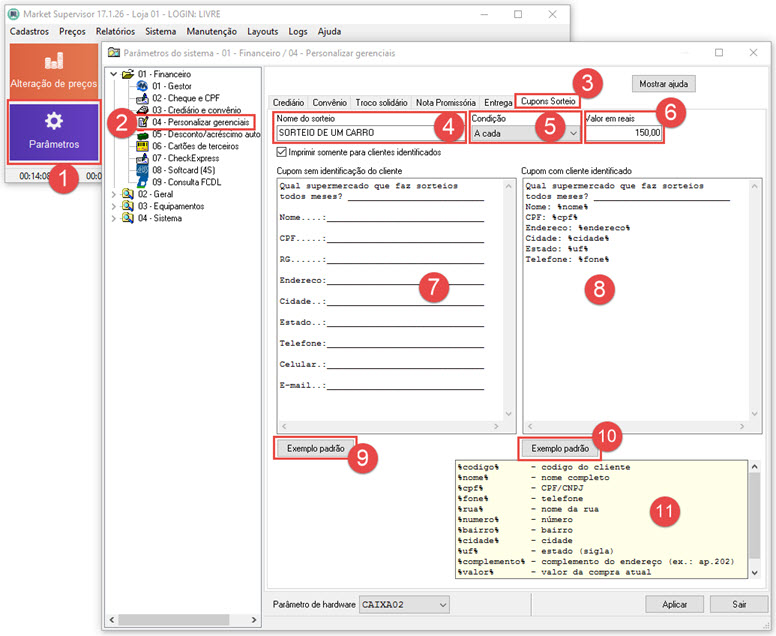Image resolution: width=776 pixels, height=636 pixels.
Task: Open the Cadastros menu
Action: pos(29,31)
